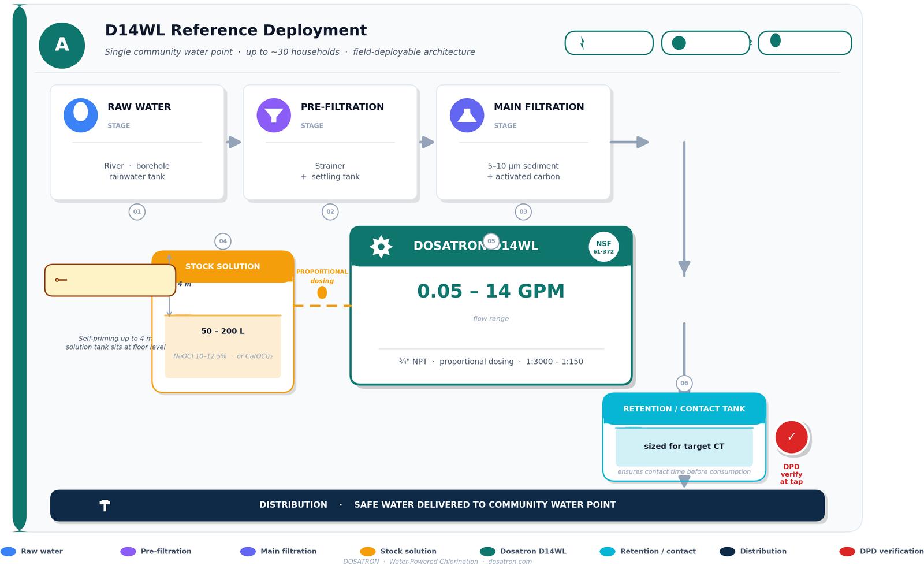The image size is (924, 565).
Task: Click the orange droplet under Proportional dosing
Action: (x=322, y=292)
